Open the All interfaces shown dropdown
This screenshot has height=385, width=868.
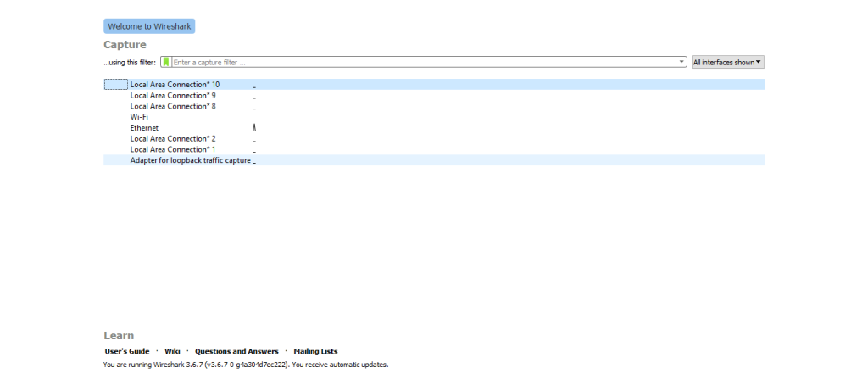coord(727,62)
